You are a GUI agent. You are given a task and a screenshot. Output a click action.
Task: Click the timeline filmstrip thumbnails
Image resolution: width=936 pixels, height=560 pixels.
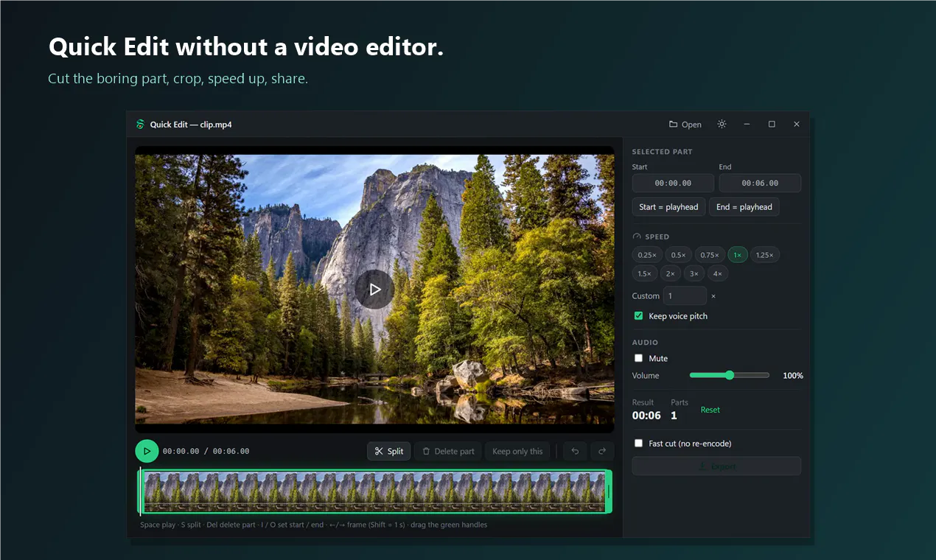(374, 491)
